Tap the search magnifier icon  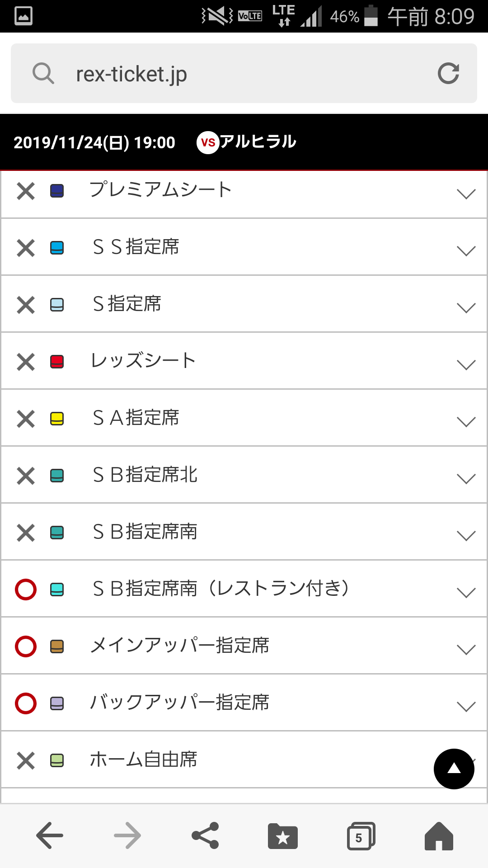click(x=43, y=74)
